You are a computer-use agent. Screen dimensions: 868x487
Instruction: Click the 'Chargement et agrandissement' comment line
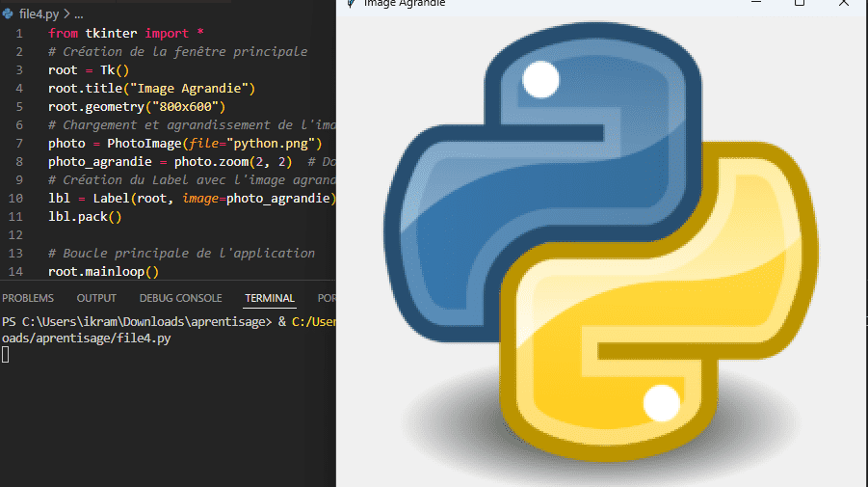coord(192,124)
